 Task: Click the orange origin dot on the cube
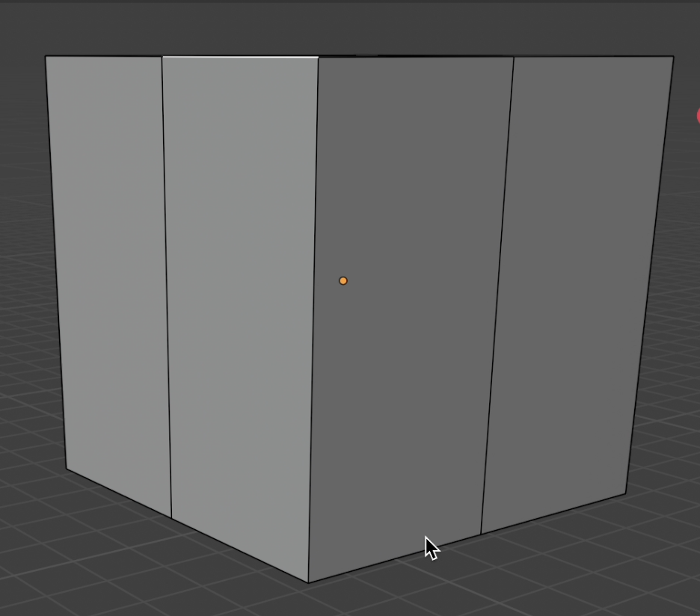pyautogui.click(x=343, y=281)
